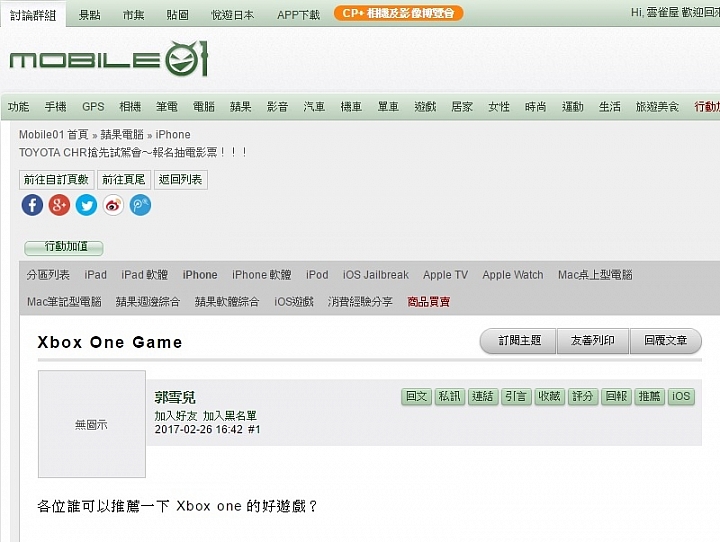
Task: Go to 景點 top tab
Action: pyautogui.click(x=89, y=15)
